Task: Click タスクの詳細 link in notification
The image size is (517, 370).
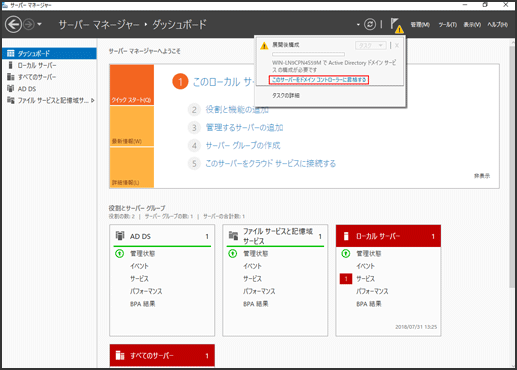Action: point(286,95)
